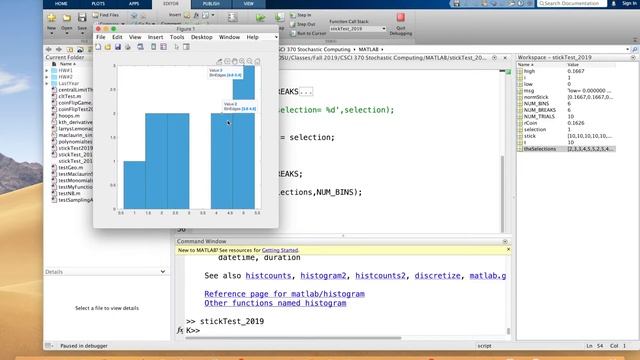The width and height of the screenshot is (640, 360).
Task: Click the axes Zoom Out magnifier icon
Action: (x=250, y=61)
